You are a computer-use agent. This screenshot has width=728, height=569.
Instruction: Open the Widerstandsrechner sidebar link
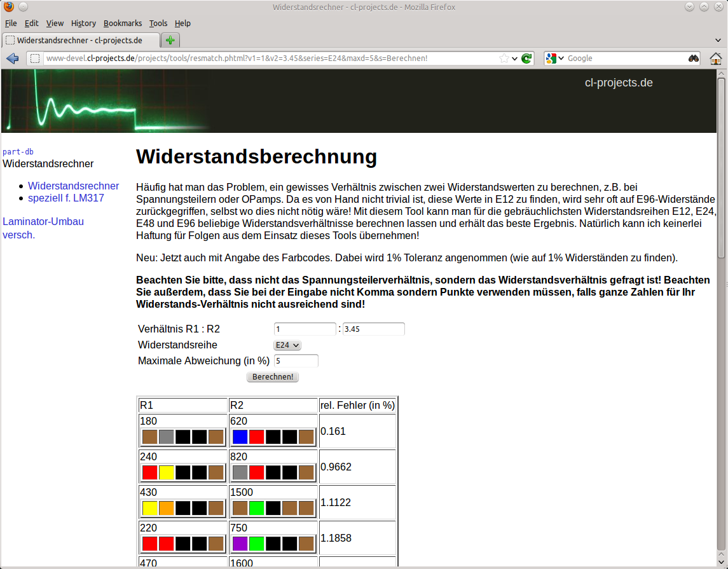pyautogui.click(x=73, y=186)
